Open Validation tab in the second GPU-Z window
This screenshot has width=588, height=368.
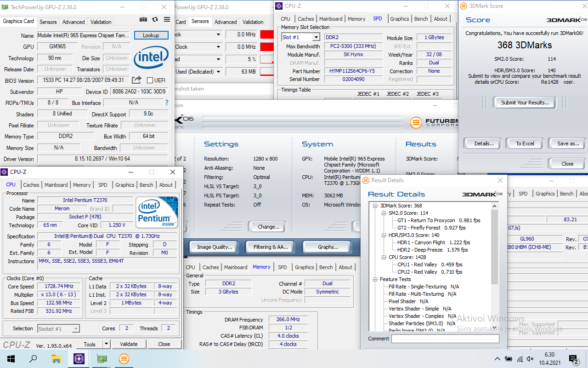(253, 22)
